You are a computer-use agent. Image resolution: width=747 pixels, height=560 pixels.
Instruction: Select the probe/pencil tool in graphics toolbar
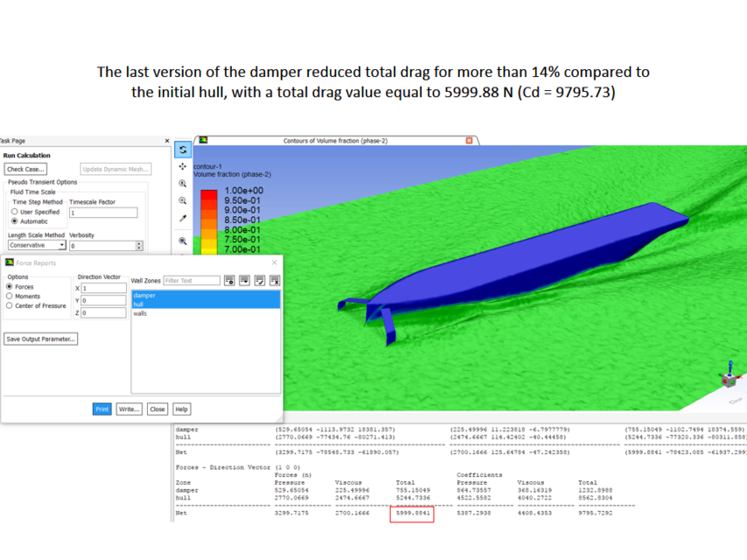182,218
